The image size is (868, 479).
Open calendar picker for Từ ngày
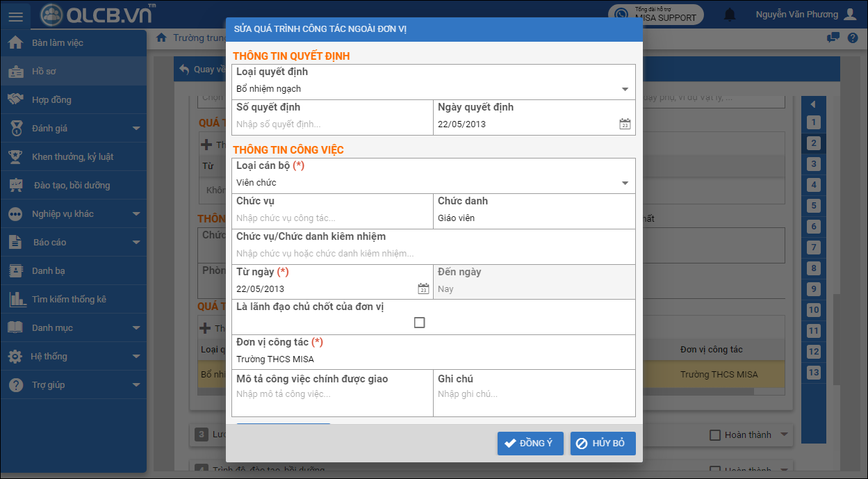tap(423, 289)
